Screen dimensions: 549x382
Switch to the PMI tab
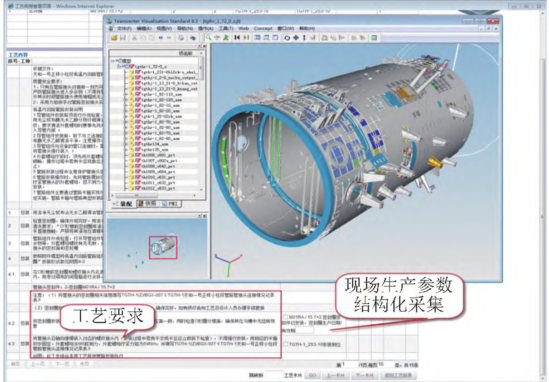click(x=170, y=204)
